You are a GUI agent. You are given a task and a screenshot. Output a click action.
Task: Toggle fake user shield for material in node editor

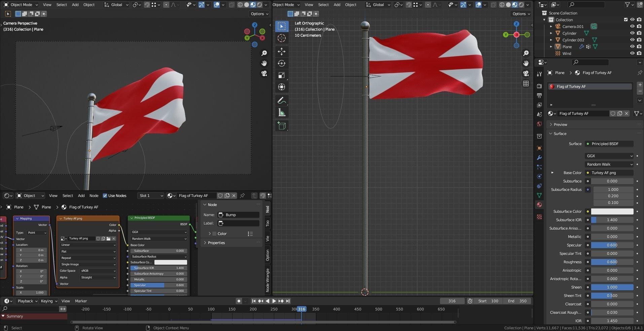click(220, 196)
